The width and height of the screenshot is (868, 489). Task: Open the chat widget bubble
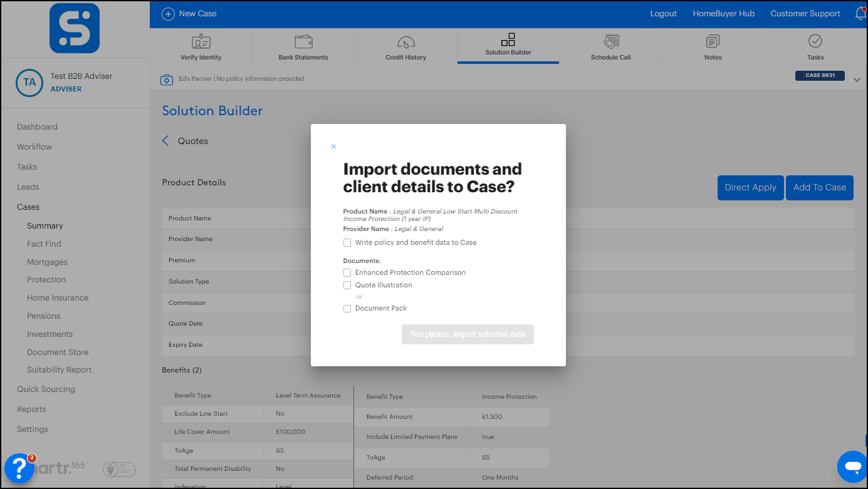(x=852, y=466)
